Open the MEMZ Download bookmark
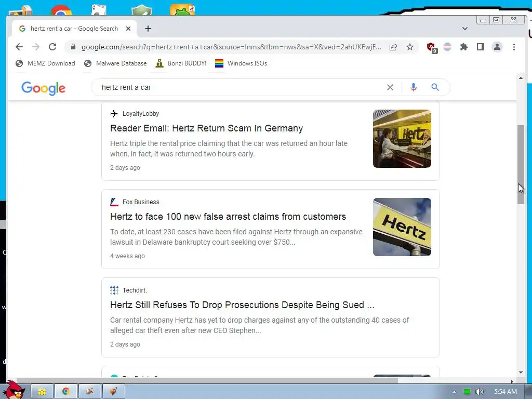532x399 pixels. [x=46, y=63]
